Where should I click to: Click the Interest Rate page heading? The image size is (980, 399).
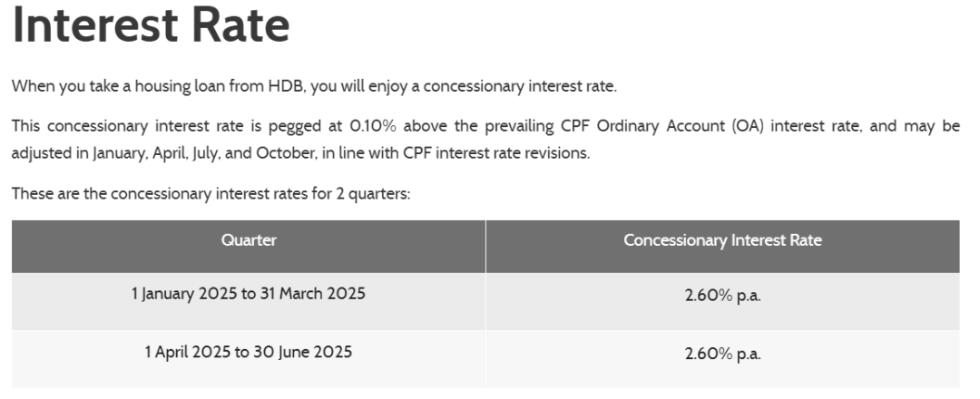tap(151, 24)
